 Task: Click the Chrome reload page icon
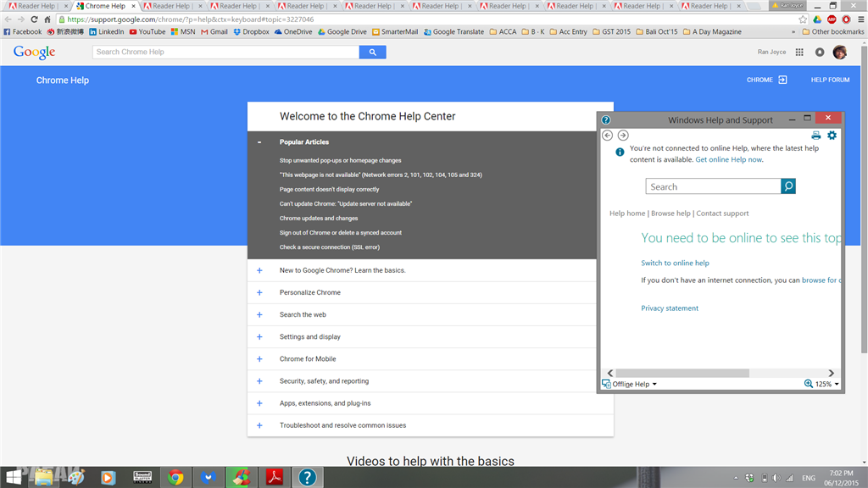pyautogui.click(x=34, y=19)
